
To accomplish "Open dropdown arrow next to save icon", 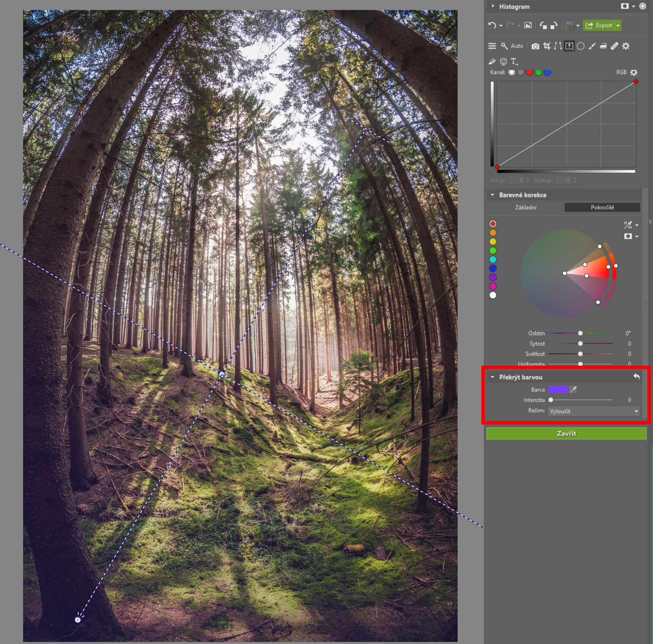I will coord(578,26).
